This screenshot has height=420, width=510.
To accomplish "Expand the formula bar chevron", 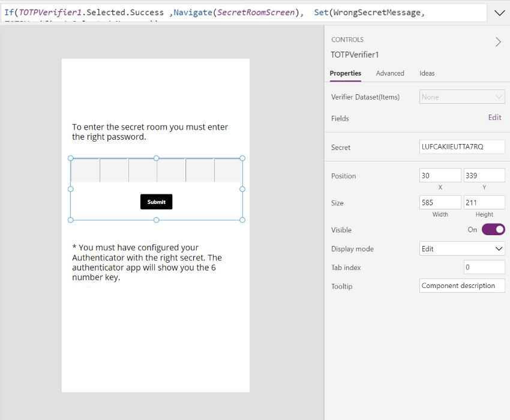I will pyautogui.click(x=499, y=13).
